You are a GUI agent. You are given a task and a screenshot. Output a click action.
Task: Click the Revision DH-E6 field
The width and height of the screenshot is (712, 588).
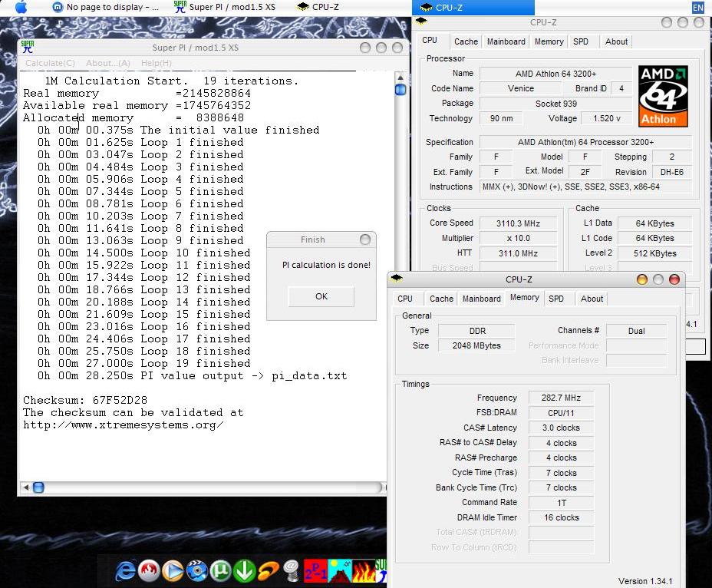[x=672, y=172]
